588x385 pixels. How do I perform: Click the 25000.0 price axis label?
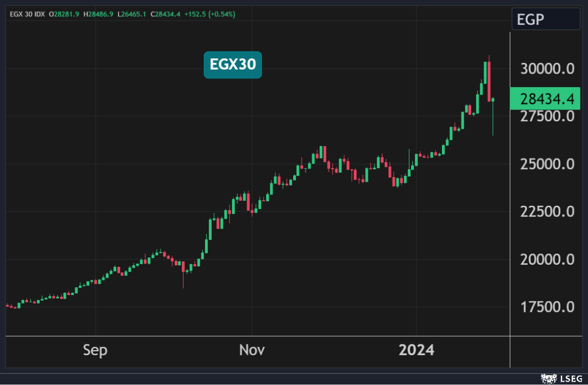[546, 164]
